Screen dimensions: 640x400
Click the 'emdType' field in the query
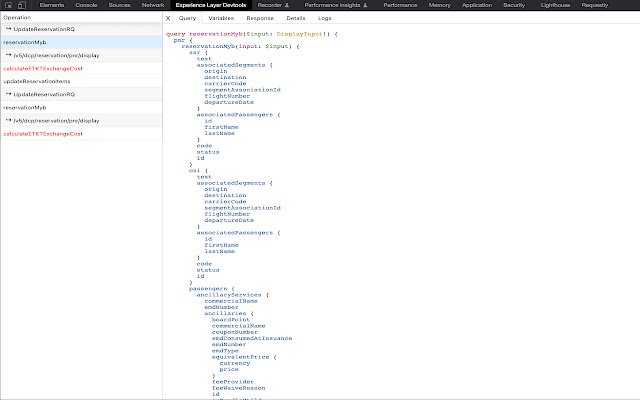click(225, 351)
